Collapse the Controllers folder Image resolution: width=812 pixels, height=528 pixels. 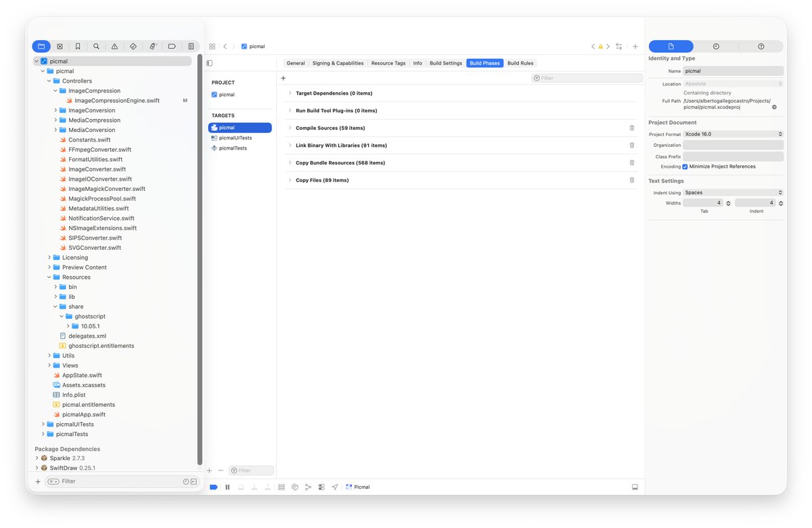(x=49, y=81)
